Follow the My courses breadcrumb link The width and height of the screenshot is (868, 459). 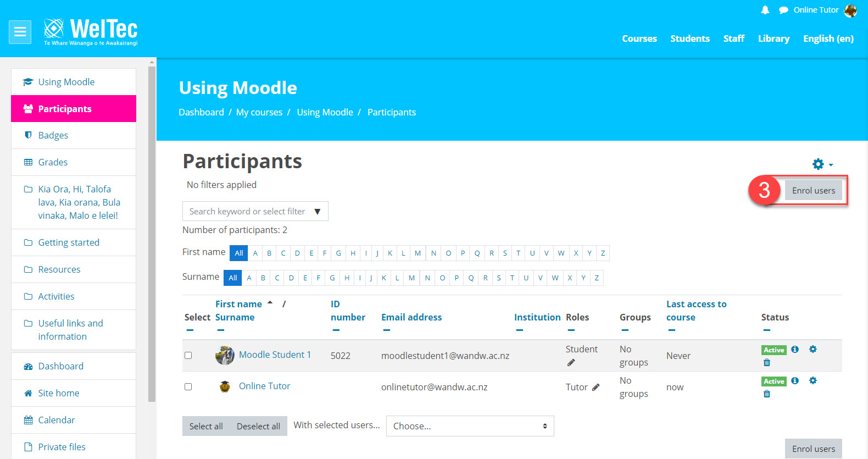coord(259,112)
